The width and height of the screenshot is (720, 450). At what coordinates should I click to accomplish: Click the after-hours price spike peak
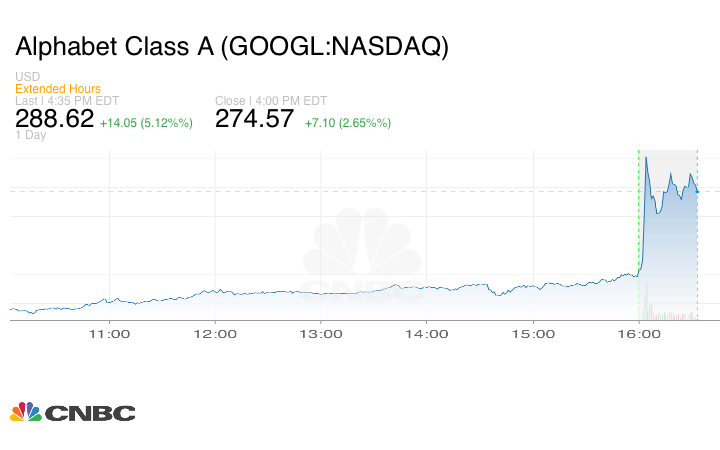point(646,157)
